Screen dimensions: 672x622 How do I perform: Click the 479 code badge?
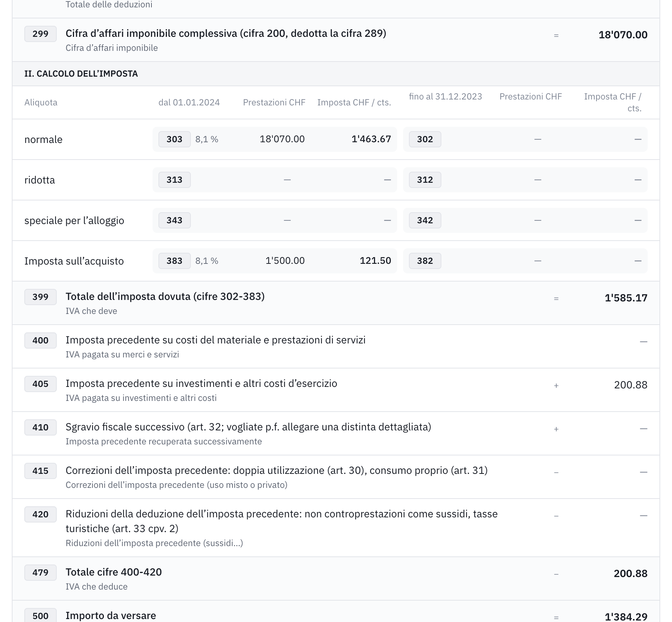[x=41, y=573]
